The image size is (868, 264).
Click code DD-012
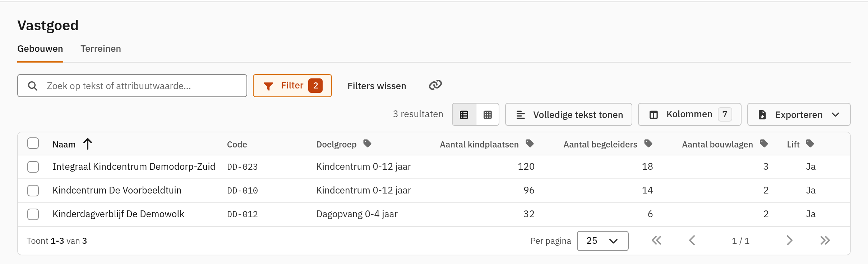(x=243, y=214)
